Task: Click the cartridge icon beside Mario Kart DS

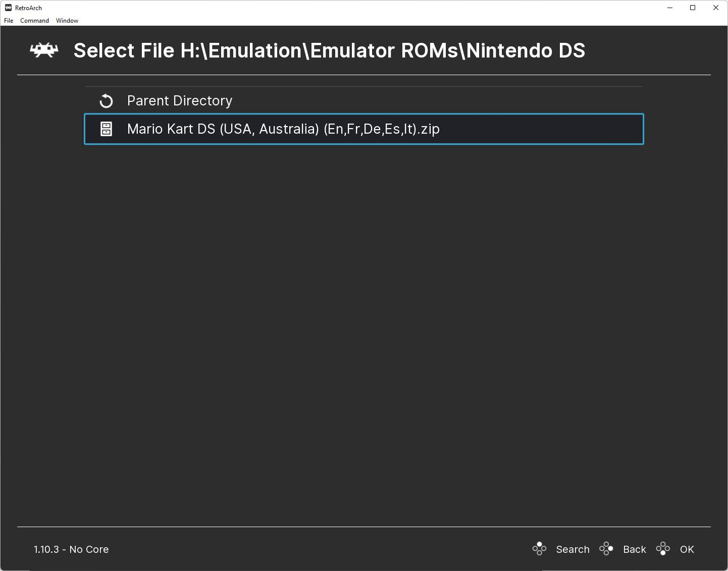Action: pyautogui.click(x=106, y=129)
